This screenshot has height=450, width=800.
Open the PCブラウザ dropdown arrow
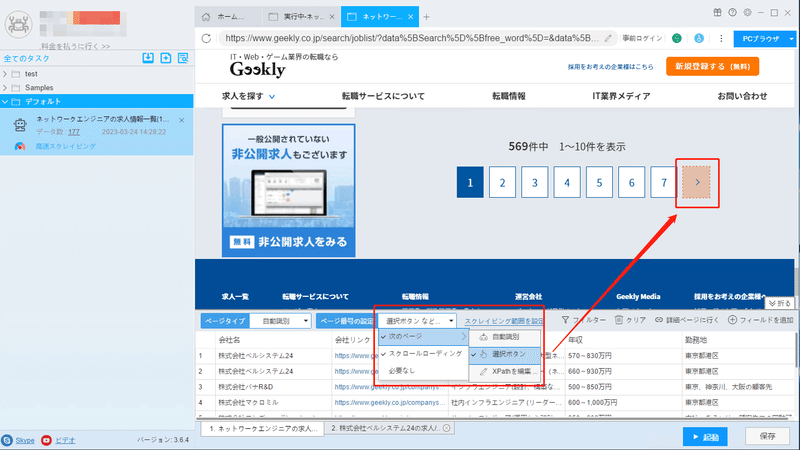pos(791,39)
